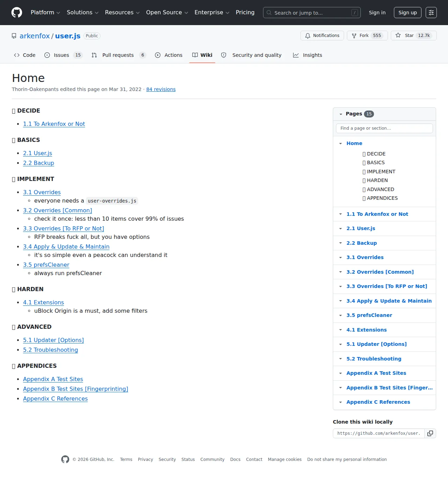The image size is (448, 478).
Task: Open the Manage cookies footer link
Action: pos(285,460)
